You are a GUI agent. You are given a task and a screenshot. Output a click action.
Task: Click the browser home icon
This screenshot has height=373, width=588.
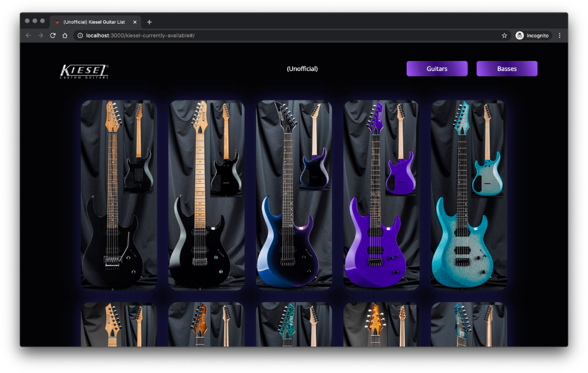tap(64, 35)
